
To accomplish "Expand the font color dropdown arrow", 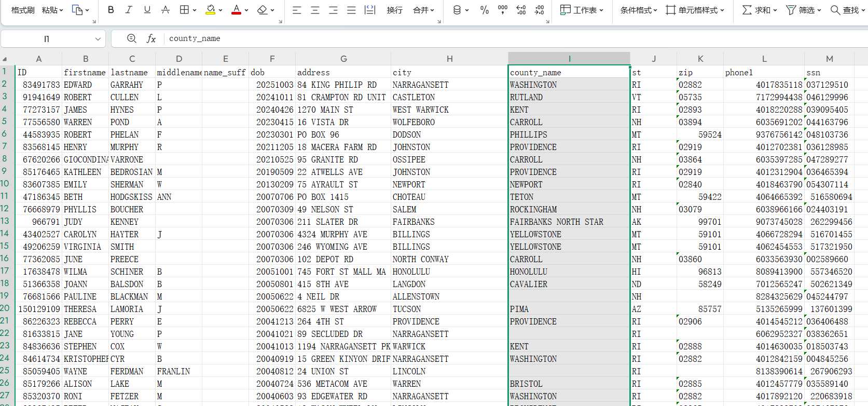I will tap(246, 10).
